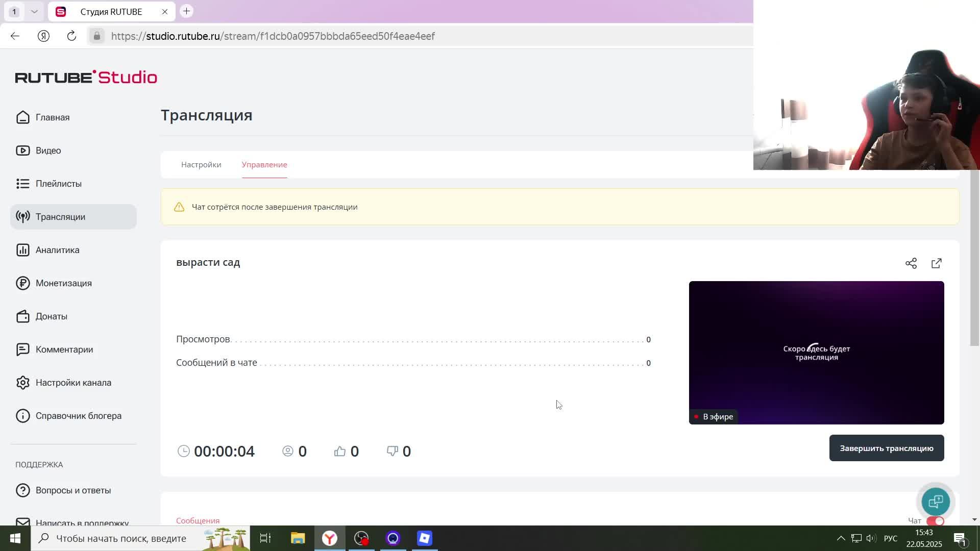Expand the tab list dropdown chevron

tap(34, 11)
